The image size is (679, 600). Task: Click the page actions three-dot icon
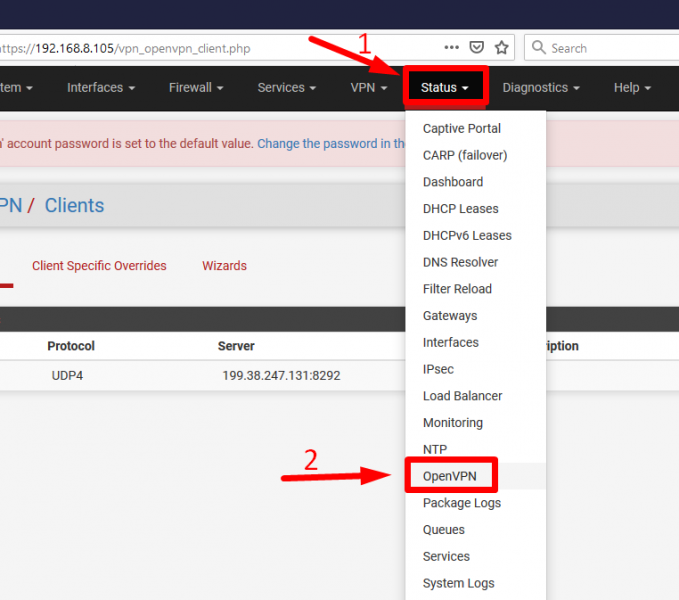(x=453, y=48)
